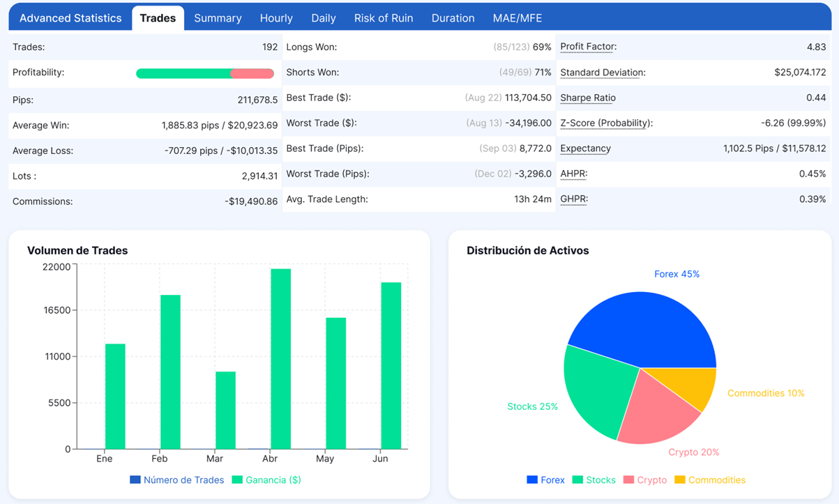Image resolution: width=839 pixels, height=504 pixels.
Task: Open the Hourly tab
Action: coord(276,18)
